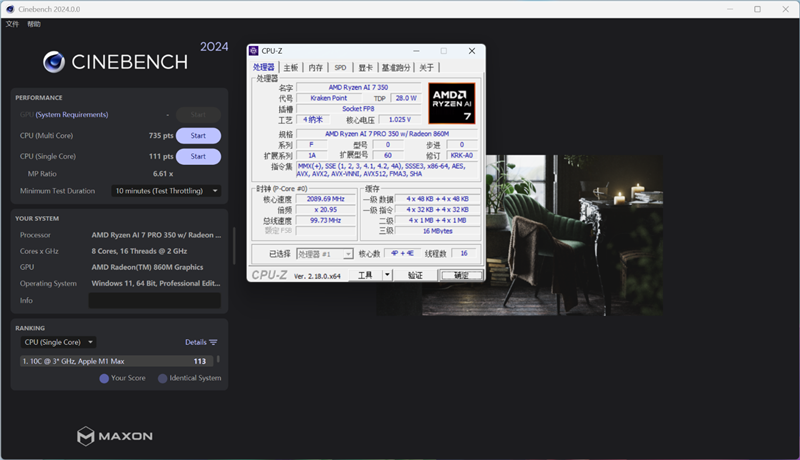
Task: Click the AMD Ryzen AI 7 logo
Action: click(451, 103)
